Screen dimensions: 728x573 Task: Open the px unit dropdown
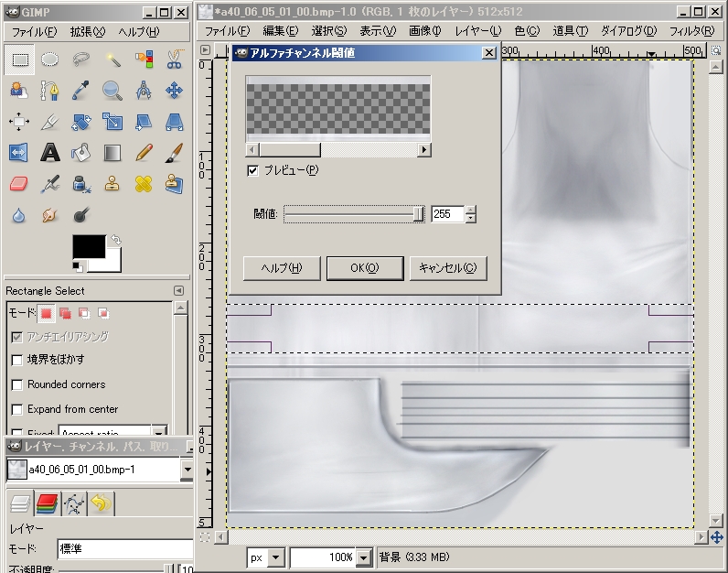(x=276, y=557)
